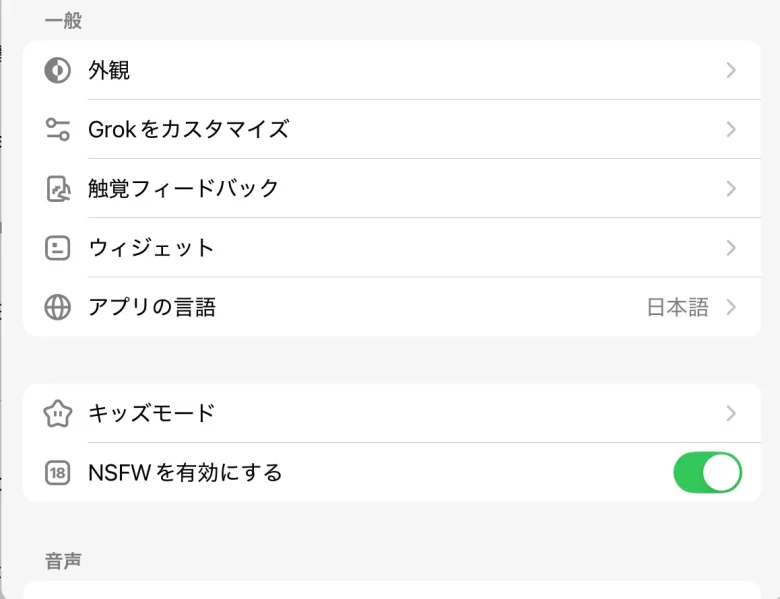This screenshot has height=599, width=780.
Task: Click the Grokをカスタマイズ sliders icon
Action: coord(58,129)
